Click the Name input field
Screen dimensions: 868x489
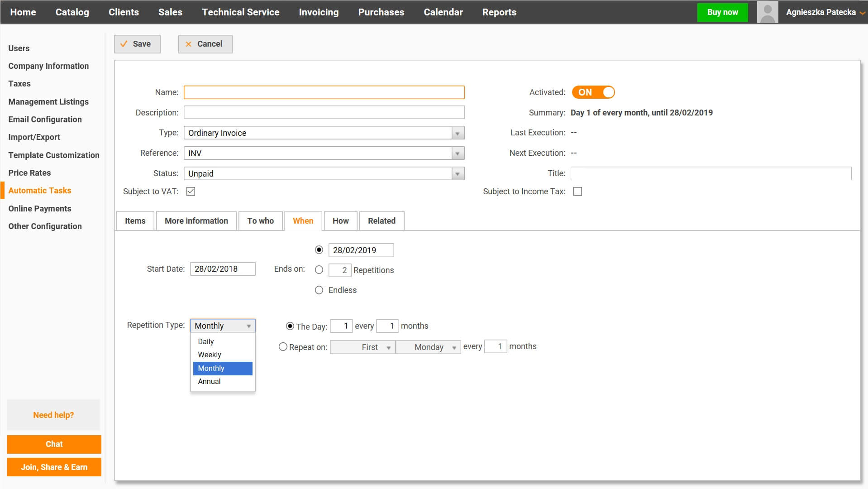(324, 92)
